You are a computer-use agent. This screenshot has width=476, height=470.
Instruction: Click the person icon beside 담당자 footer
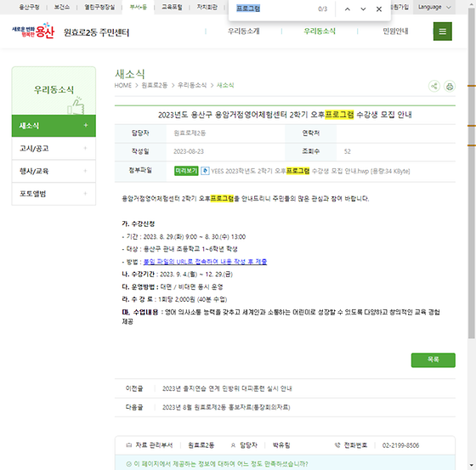click(x=233, y=445)
